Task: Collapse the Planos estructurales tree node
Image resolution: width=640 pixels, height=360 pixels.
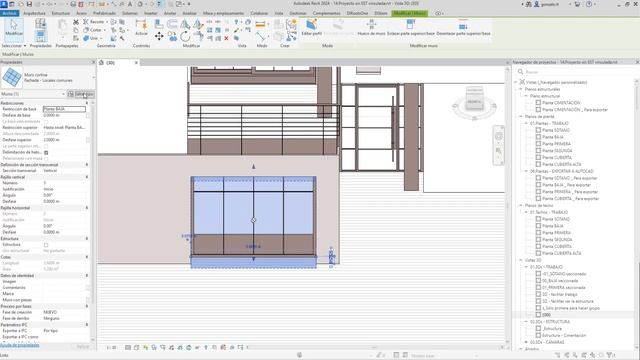Action: [521, 89]
